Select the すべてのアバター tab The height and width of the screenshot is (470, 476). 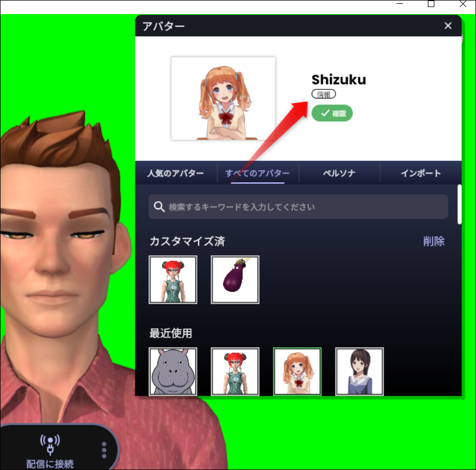coord(257,173)
